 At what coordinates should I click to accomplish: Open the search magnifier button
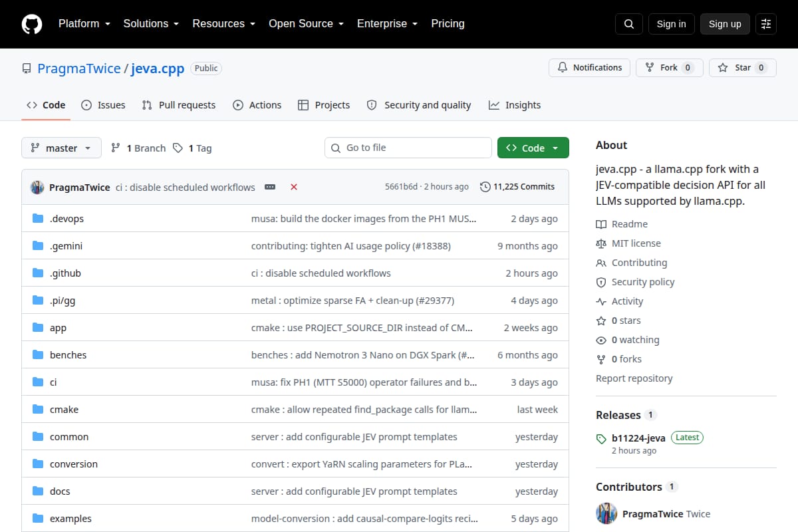pos(629,24)
